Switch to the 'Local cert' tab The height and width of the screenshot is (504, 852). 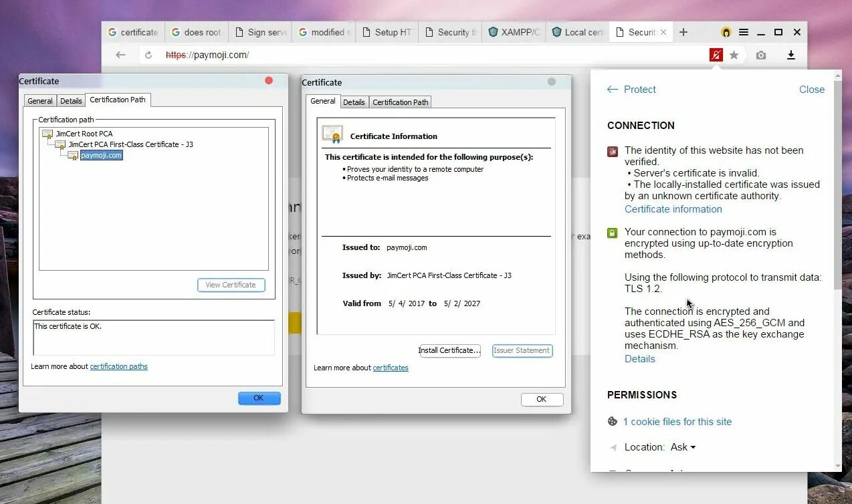[x=576, y=32]
